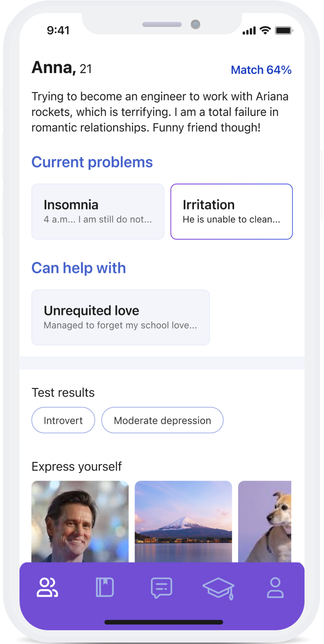
Task: Tap the home indicator bar
Action: 164,622
